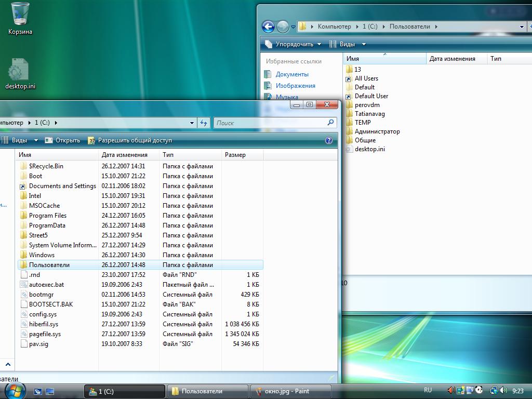Screen dimensions: 532x399
Task: Switch to Пользователи taskbar button
Action: pos(207,391)
